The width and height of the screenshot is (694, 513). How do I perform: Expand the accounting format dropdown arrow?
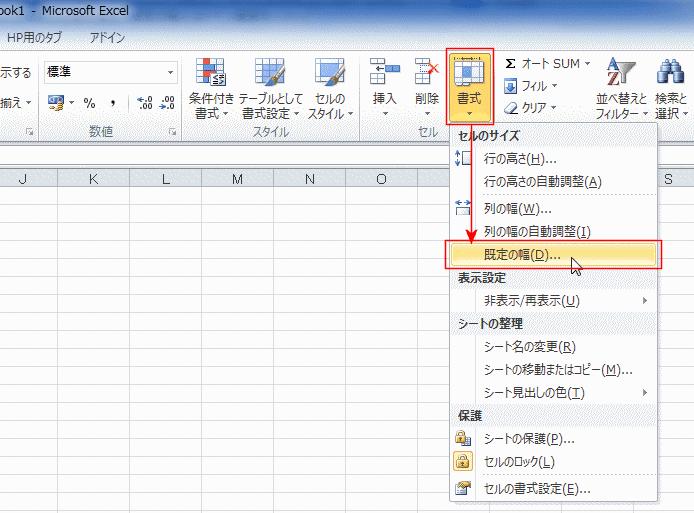pyautogui.click(x=71, y=103)
